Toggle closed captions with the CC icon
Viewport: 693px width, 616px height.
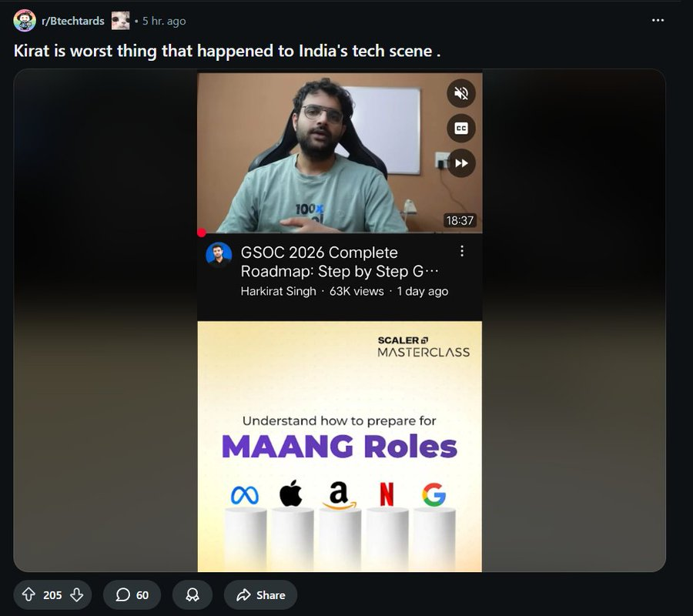461,128
